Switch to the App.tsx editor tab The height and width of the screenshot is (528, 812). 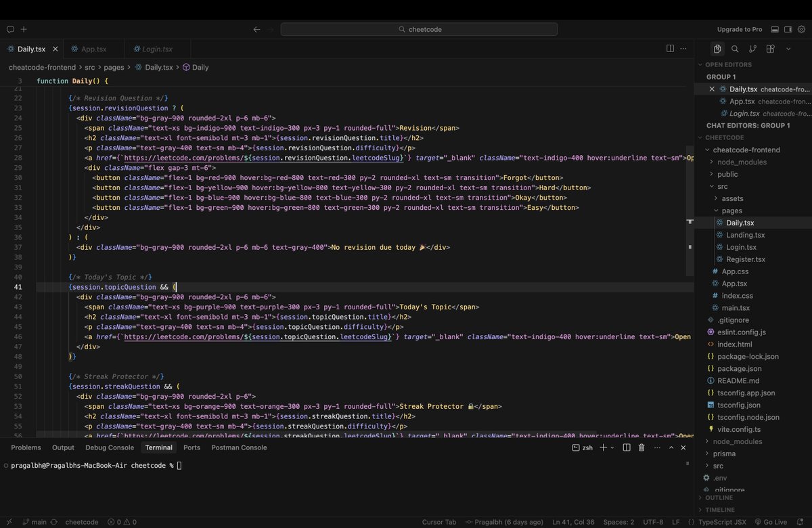coord(93,49)
